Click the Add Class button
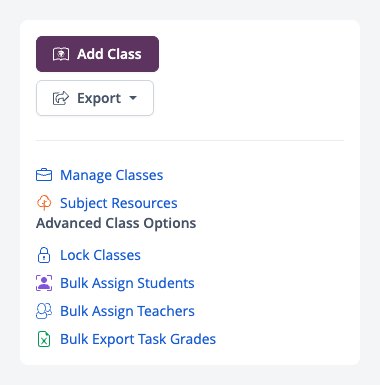The image size is (380, 385). coord(97,54)
